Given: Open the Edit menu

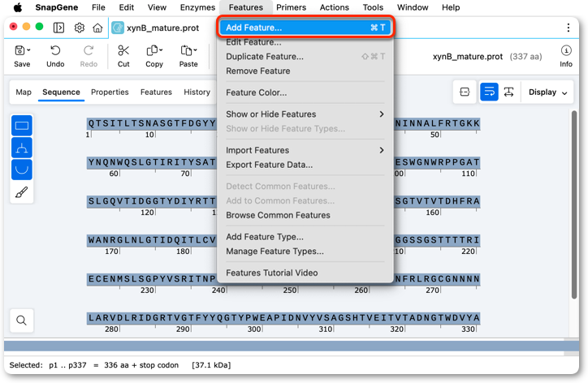Looking at the screenshot, I should 127,7.
